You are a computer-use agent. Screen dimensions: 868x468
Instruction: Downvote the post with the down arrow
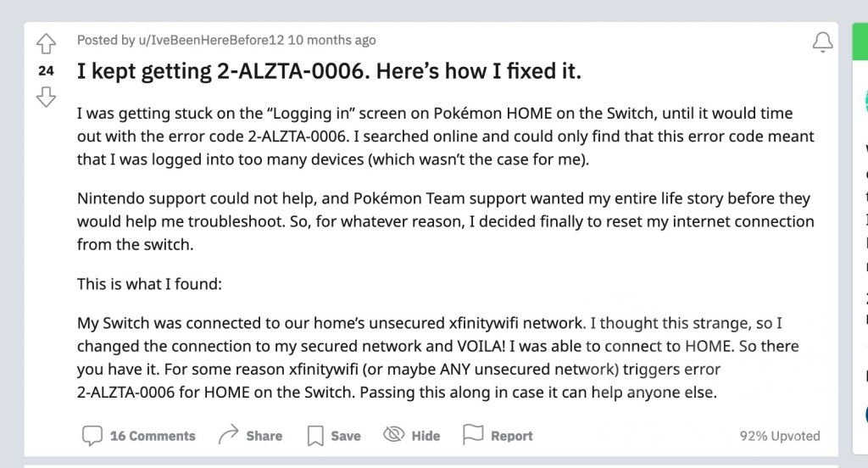(x=46, y=97)
